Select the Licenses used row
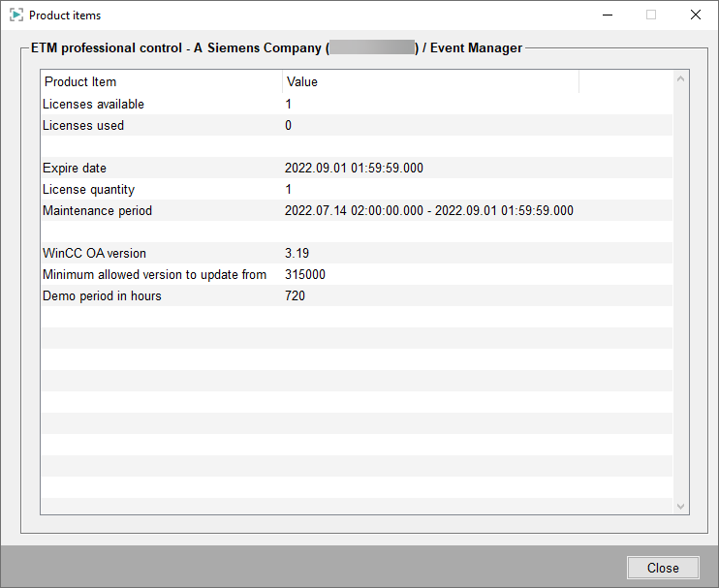 tap(83, 126)
